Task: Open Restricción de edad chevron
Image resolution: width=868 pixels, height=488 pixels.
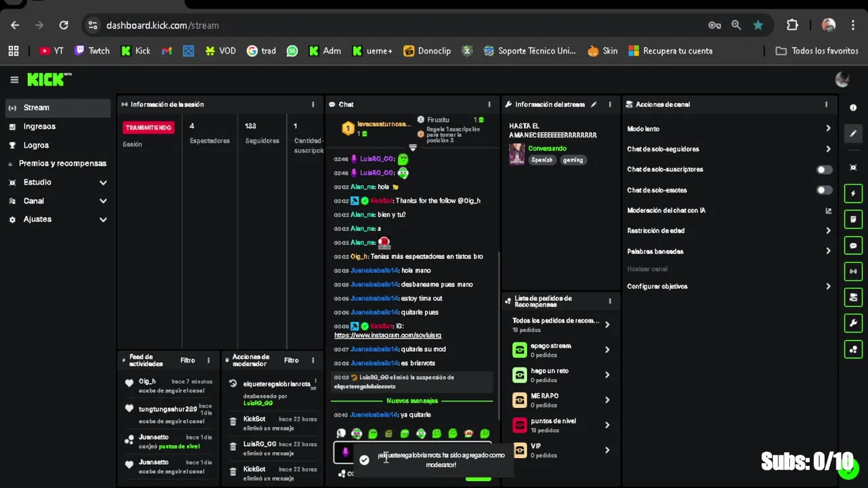Action: pyautogui.click(x=828, y=231)
